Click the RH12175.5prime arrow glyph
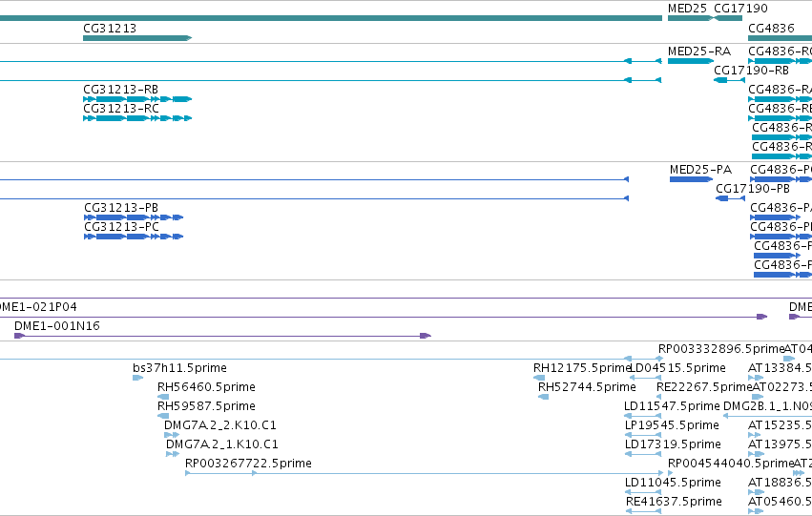The height and width of the screenshot is (516, 812). (x=539, y=378)
